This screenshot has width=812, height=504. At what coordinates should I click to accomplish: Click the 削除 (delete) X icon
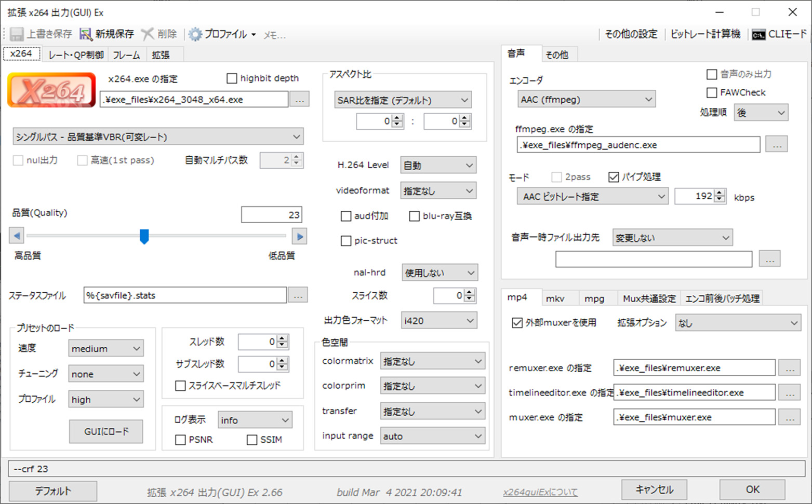[148, 34]
